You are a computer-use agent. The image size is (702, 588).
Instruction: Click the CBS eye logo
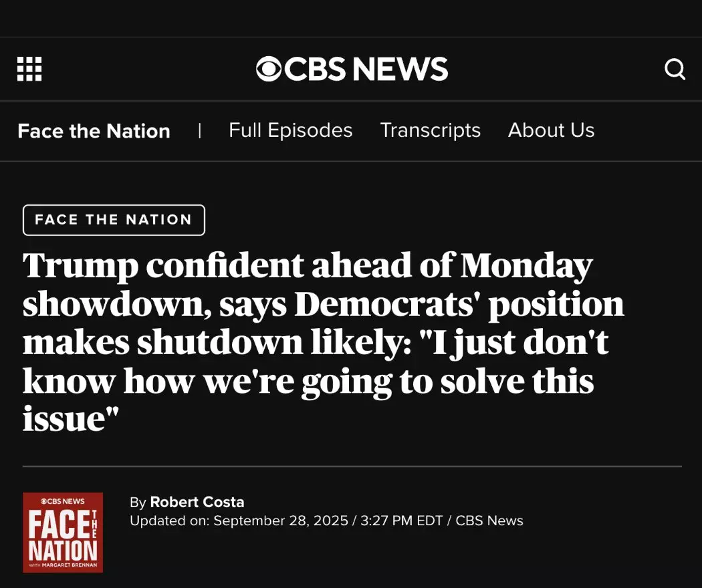[x=269, y=69]
